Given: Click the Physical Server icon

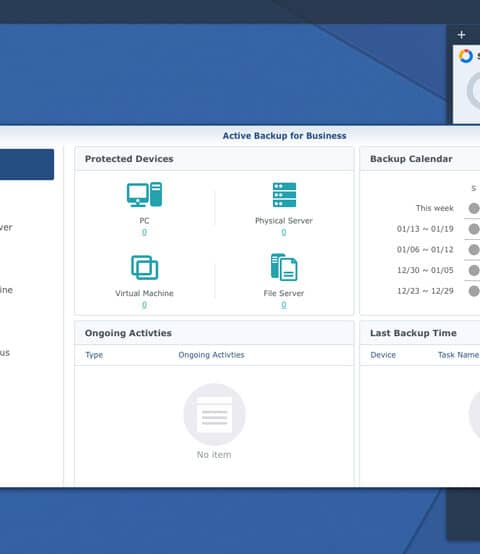Looking at the screenshot, I should point(284,195).
